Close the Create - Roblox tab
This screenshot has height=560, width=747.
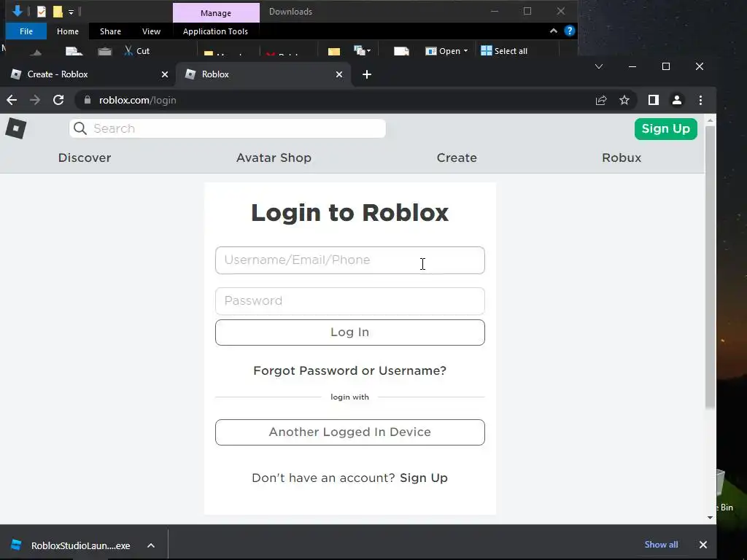pos(165,74)
